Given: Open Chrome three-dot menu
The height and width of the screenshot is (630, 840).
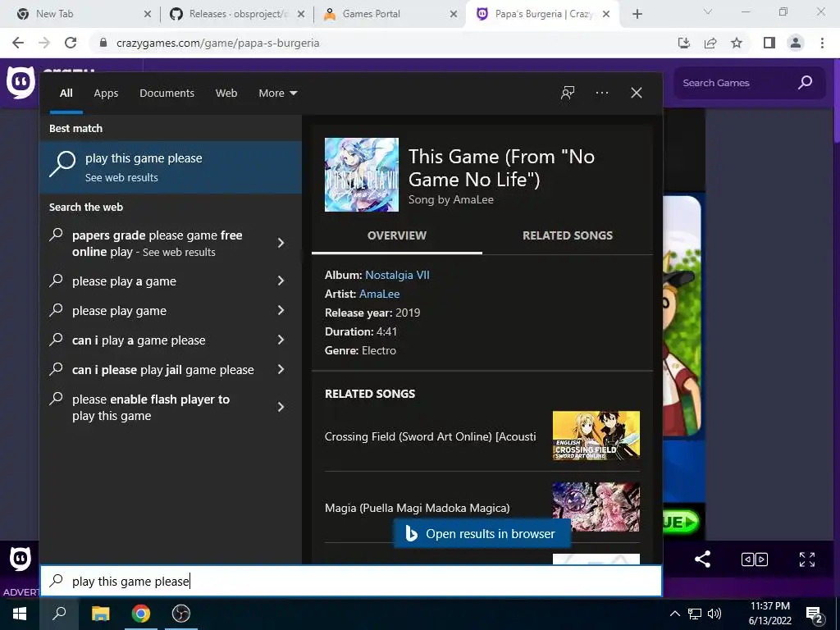Looking at the screenshot, I should coord(822,43).
